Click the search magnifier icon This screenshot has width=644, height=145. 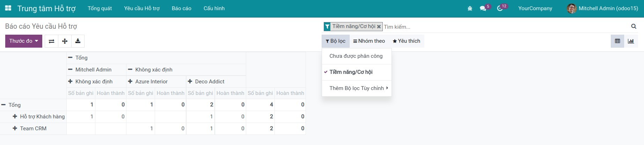pos(634,26)
